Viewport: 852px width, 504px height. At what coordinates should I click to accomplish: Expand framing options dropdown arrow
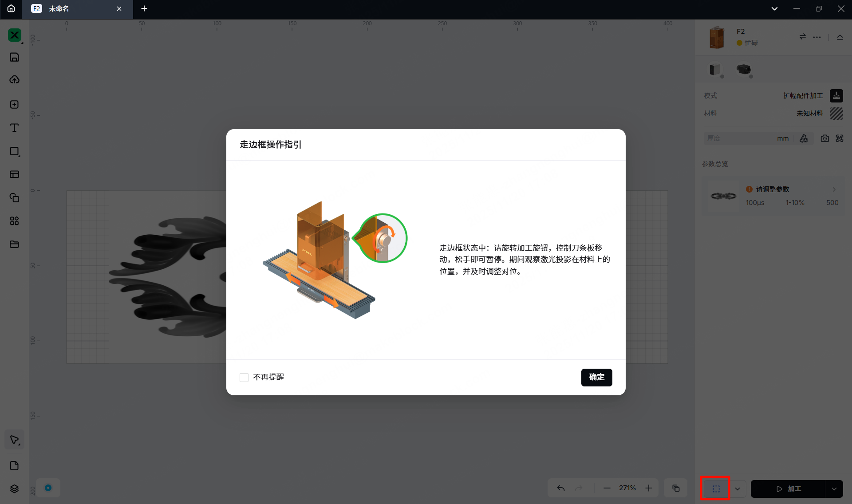coord(738,488)
